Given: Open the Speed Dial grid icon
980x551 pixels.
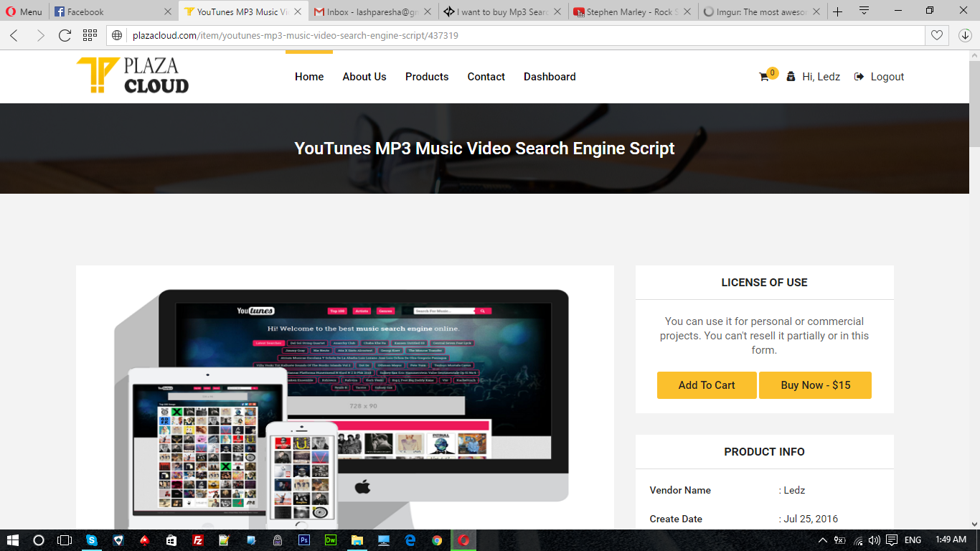Looking at the screenshot, I should [x=90, y=35].
